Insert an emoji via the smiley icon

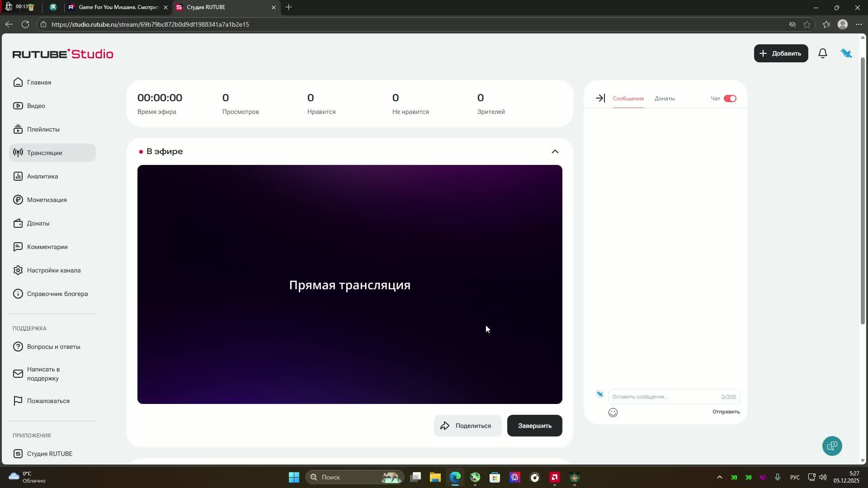click(x=613, y=412)
